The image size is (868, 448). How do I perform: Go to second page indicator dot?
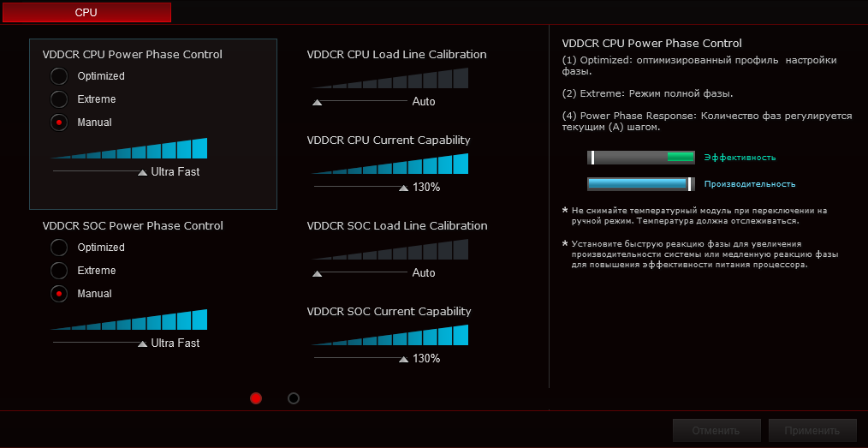pos(294,398)
